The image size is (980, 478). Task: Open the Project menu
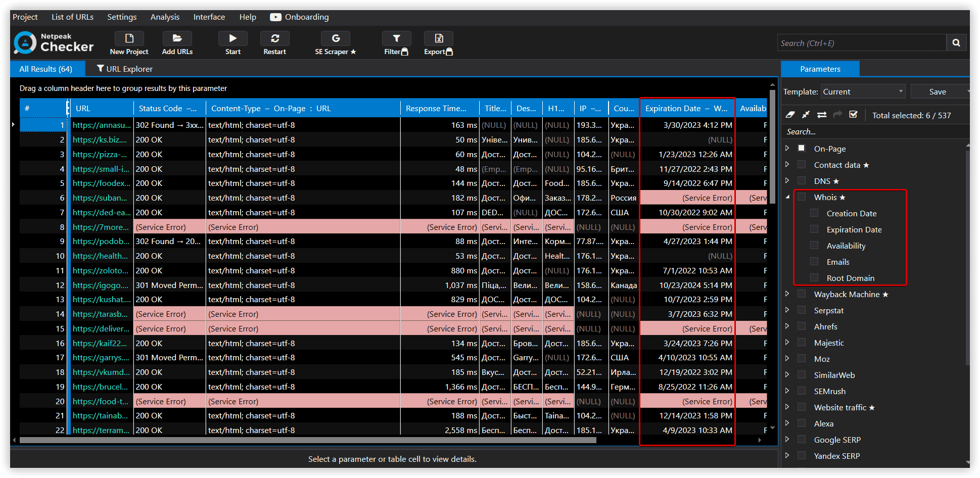[25, 17]
